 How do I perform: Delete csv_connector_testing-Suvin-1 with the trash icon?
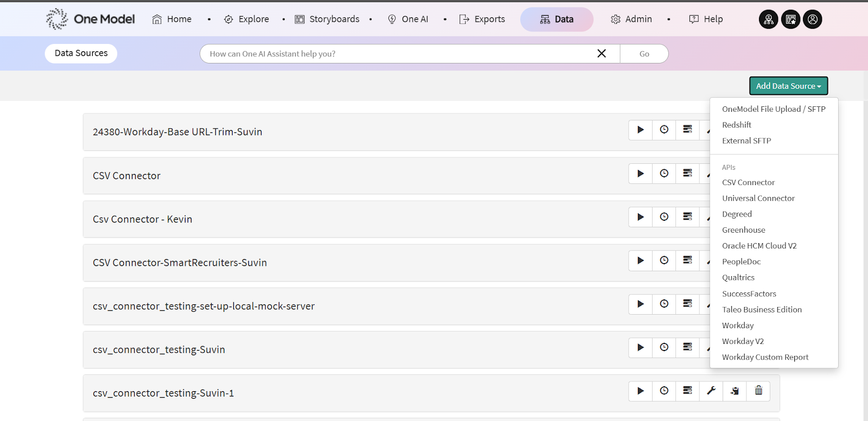758,391
